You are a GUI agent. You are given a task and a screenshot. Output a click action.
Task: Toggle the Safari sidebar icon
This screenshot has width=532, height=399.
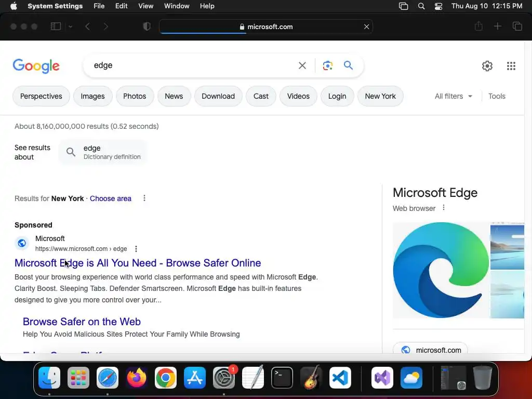[56, 26]
